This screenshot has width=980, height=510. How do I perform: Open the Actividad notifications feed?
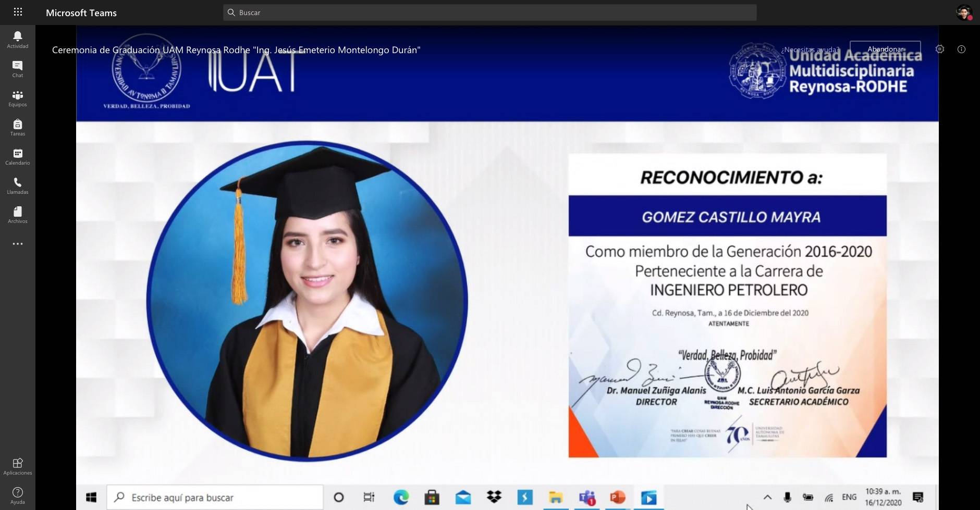(17, 39)
